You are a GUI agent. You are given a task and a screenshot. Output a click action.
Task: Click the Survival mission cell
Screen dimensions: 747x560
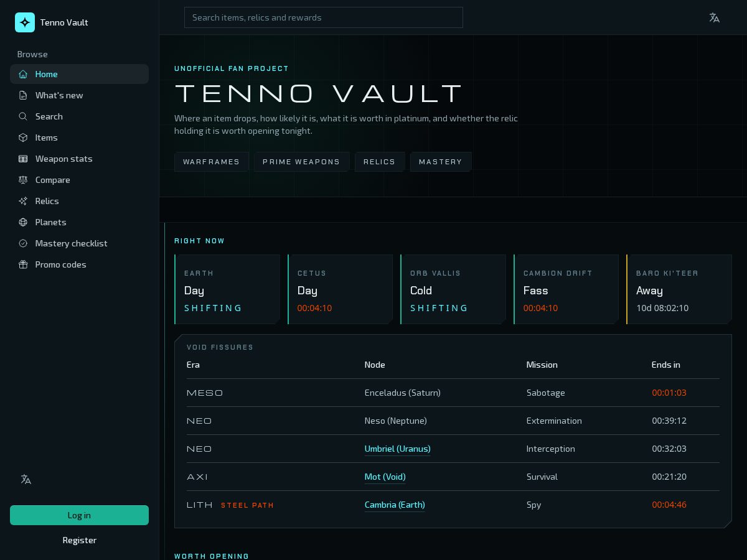click(x=542, y=477)
